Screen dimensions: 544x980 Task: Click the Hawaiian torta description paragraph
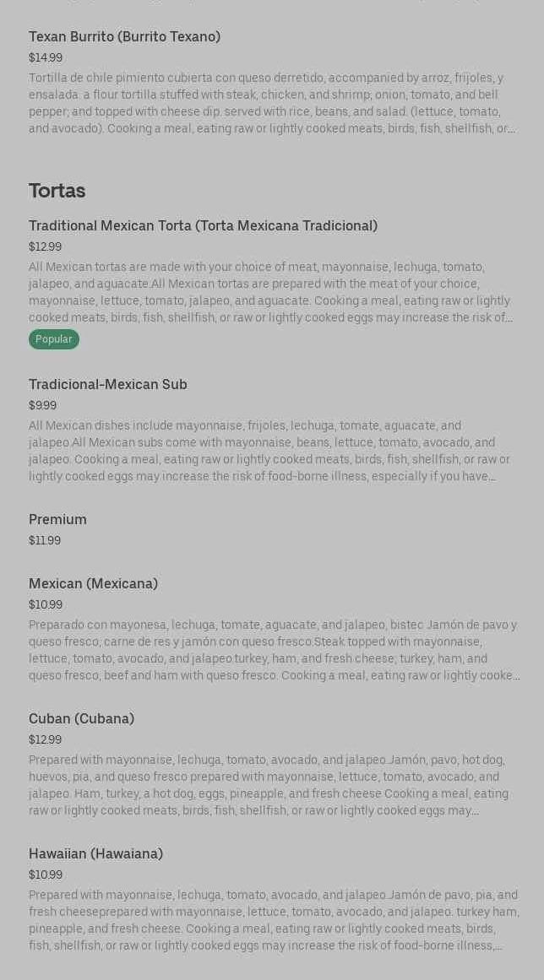(274, 920)
